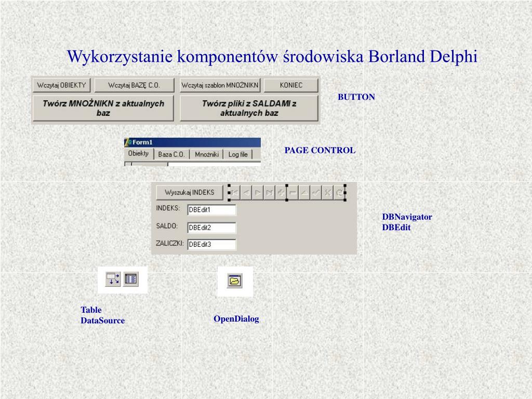Click the KONIEC button
This screenshot has width=532, height=399.
[x=291, y=85]
